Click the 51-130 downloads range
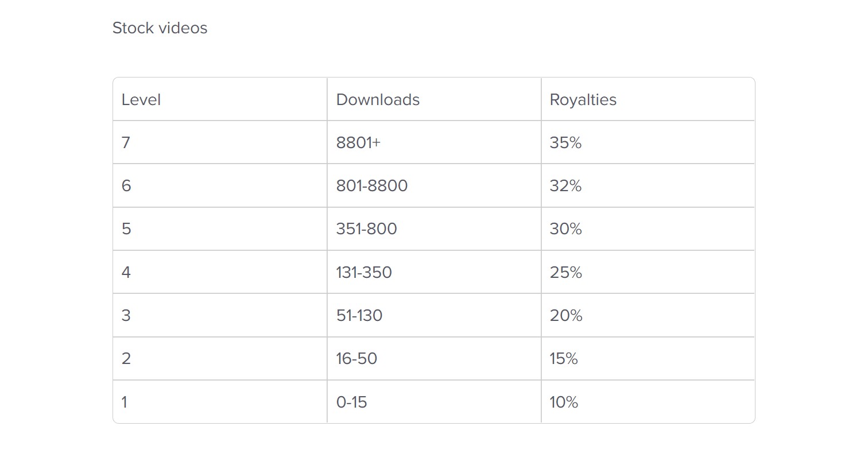The height and width of the screenshot is (461, 868). tap(359, 316)
